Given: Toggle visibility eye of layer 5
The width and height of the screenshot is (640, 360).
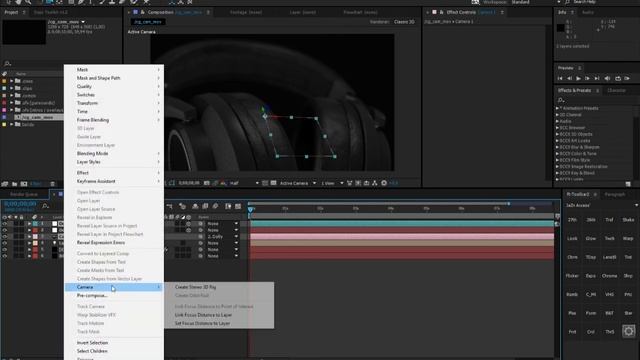Looking at the screenshot, I should click(4, 249).
